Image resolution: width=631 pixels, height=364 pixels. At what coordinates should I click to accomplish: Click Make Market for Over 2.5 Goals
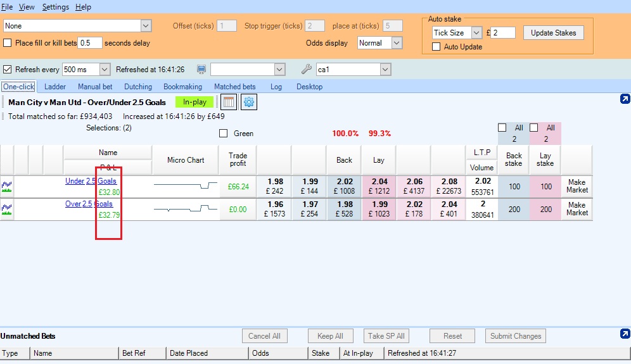(577, 209)
